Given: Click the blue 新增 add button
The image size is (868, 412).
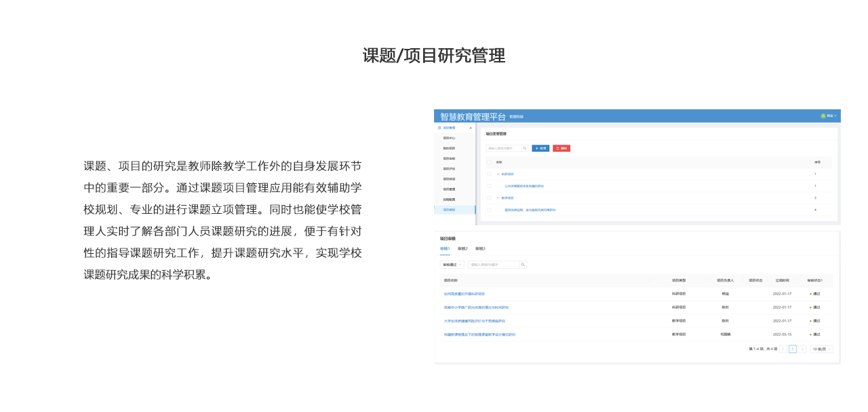Looking at the screenshot, I should (540, 148).
